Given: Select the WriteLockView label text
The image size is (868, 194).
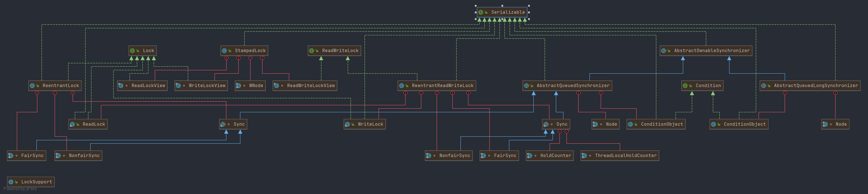Looking at the screenshot, I should [207, 86].
